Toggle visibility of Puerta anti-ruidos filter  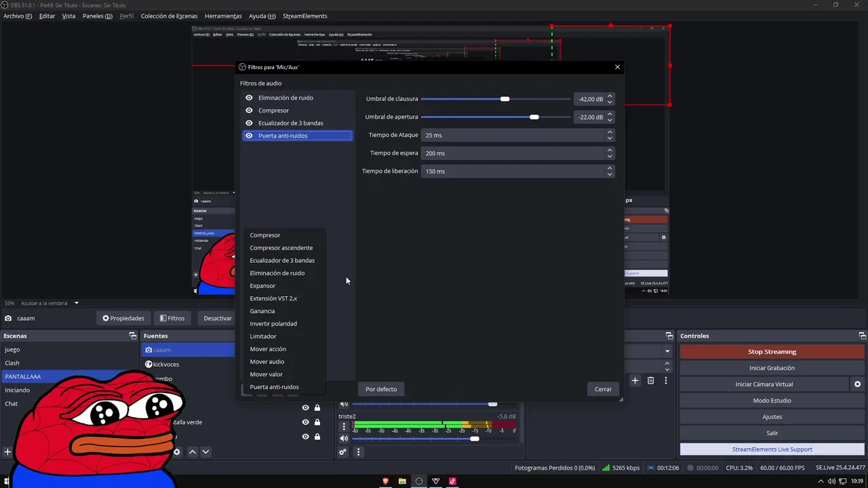pos(249,136)
